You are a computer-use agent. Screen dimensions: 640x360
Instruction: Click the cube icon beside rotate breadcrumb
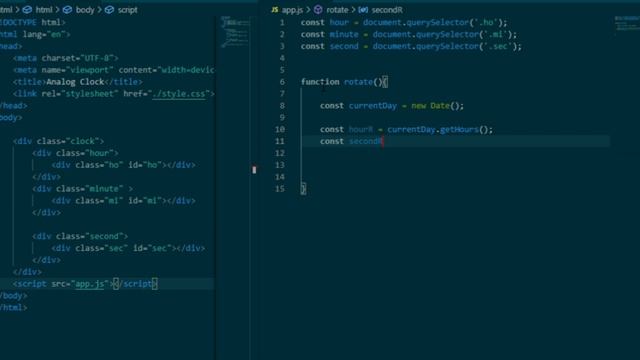click(x=318, y=10)
